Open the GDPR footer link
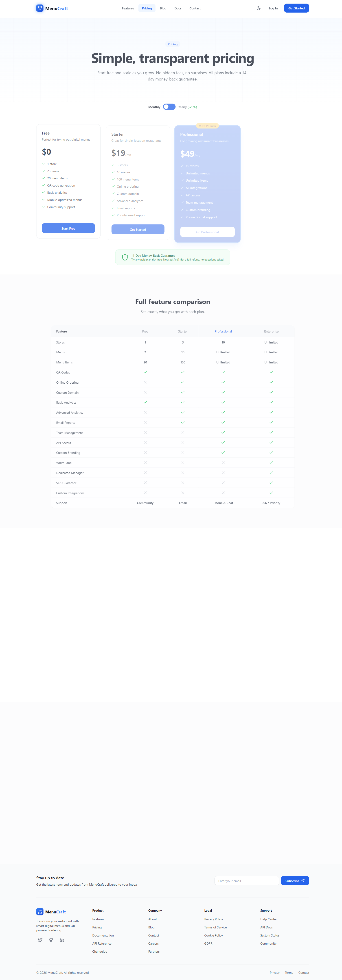This screenshot has width=342, height=980. tap(208, 943)
